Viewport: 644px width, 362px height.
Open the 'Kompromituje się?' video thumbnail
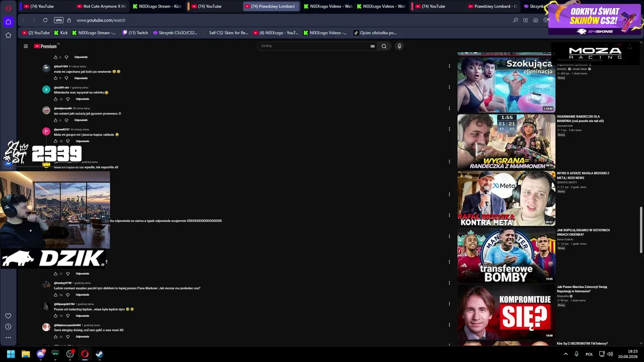pyautogui.click(x=506, y=312)
